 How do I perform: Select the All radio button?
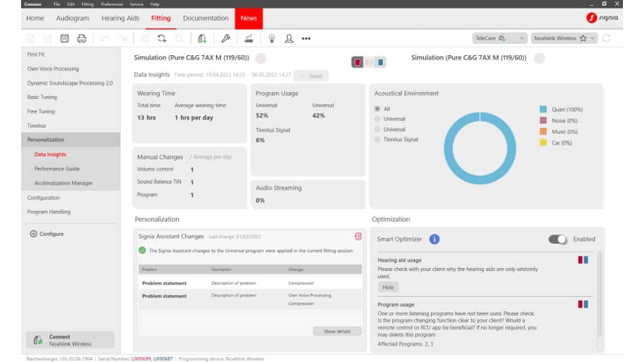[377, 109]
